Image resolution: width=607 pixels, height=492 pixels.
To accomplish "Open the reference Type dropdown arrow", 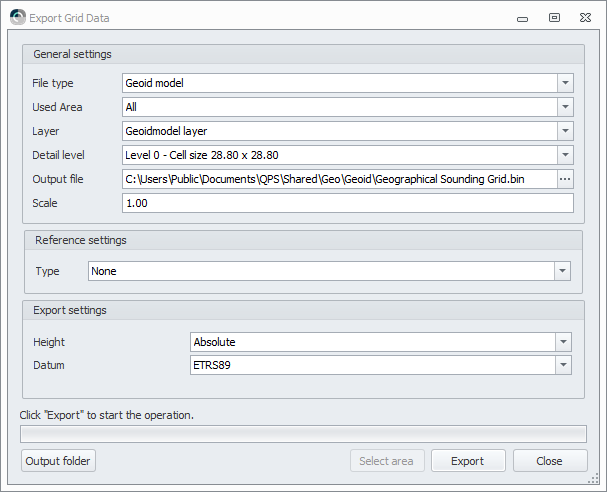I will tap(563, 271).
